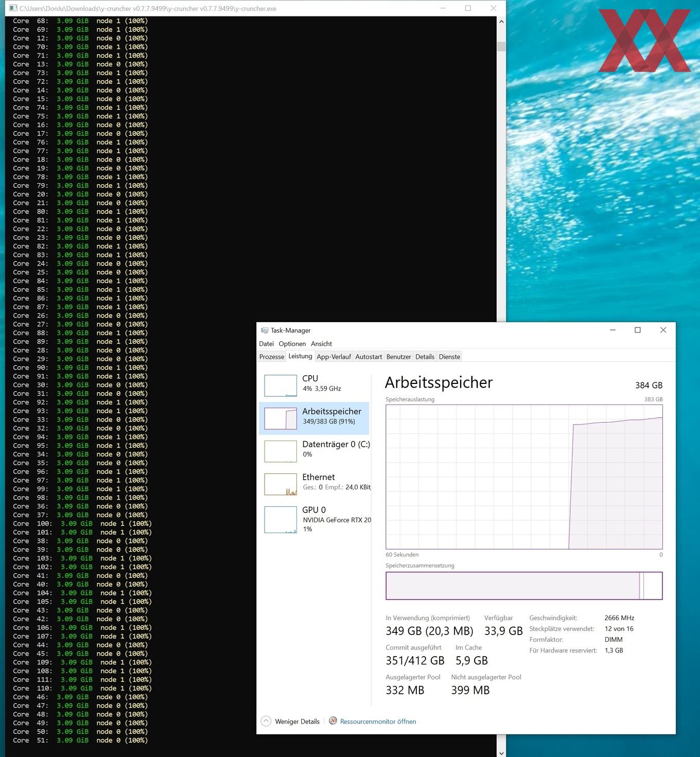Select the Arbeitsspeicher 349/383 GB entry
Image resolution: width=700 pixels, height=757 pixels.
[x=314, y=418]
